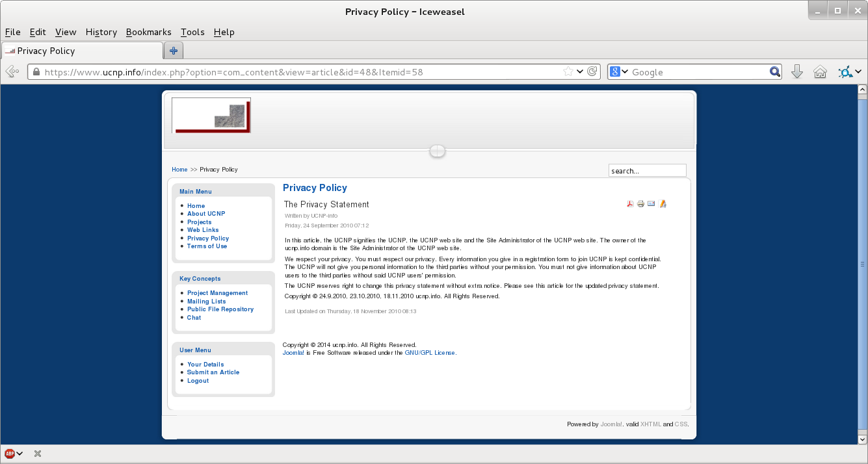Click the PDF export icon for the article

coord(629,204)
